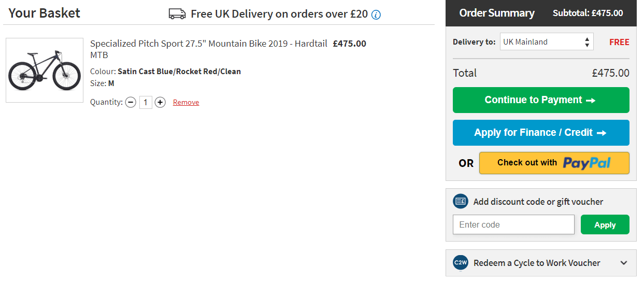Image resolution: width=644 pixels, height=281 pixels.
Task: Open the Specialized Pitch Sport product title
Action: (x=208, y=44)
